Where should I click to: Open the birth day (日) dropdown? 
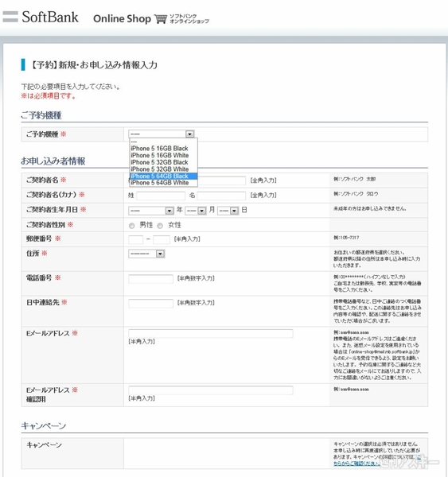pyautogui.click(x=228, y=211)
